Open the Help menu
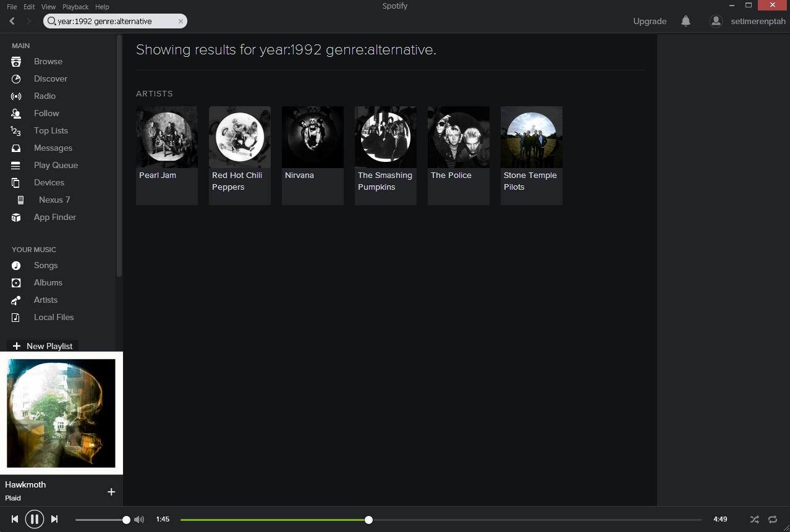 click(x=102, y=7)
